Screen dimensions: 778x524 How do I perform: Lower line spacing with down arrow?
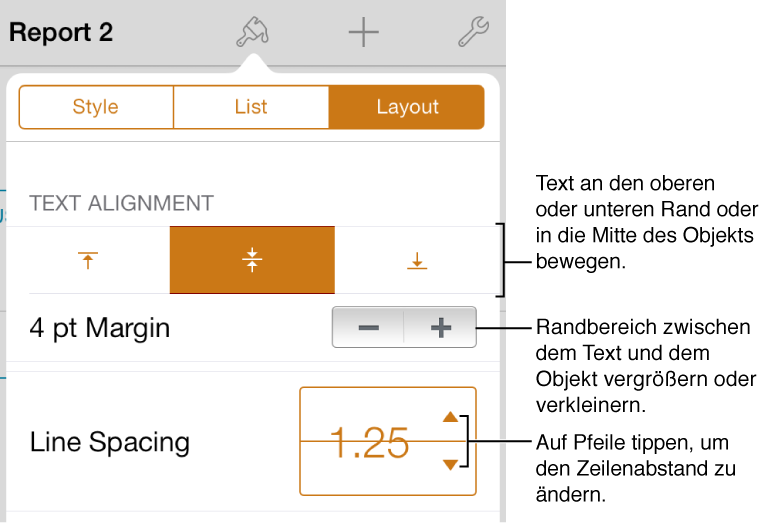tap(450, 464)
